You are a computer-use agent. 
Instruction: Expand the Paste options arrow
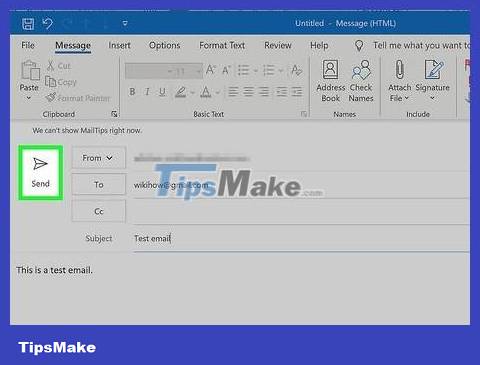pos(29,98)
